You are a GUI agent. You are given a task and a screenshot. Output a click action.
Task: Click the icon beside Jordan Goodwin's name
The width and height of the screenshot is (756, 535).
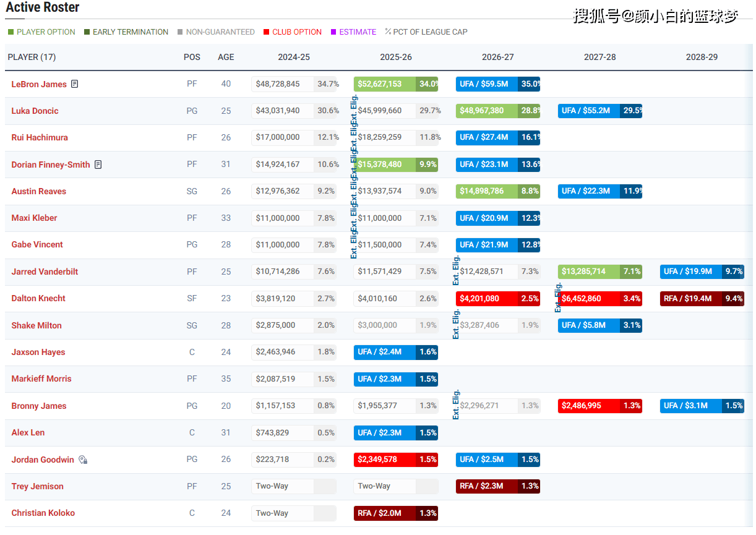pyautogui.click(x=83, y=460)
